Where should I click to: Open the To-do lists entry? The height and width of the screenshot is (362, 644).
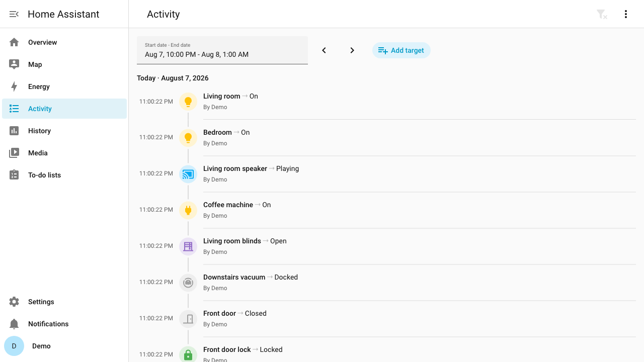(x=64, y=175)
